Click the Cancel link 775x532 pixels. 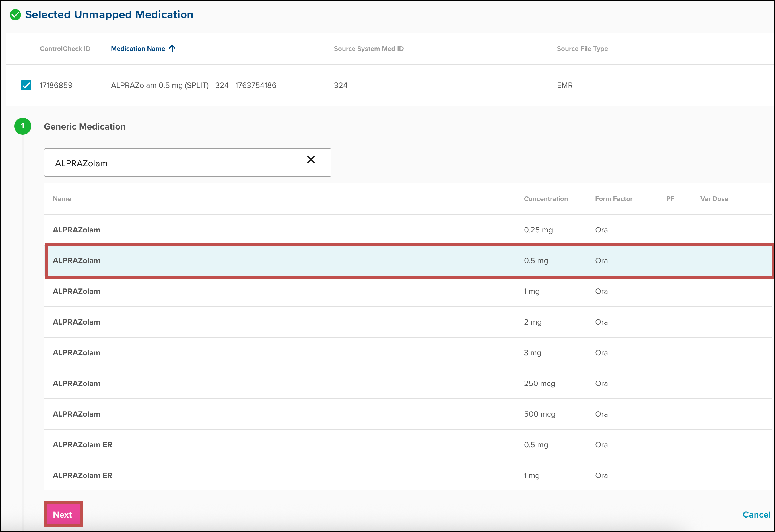[756, 515]
